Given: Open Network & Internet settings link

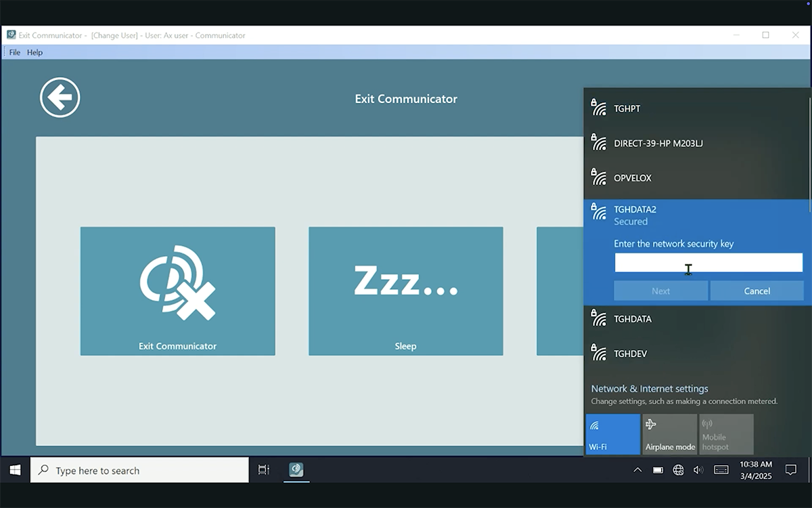Looking at the screenshot, I should coord(650,389).
